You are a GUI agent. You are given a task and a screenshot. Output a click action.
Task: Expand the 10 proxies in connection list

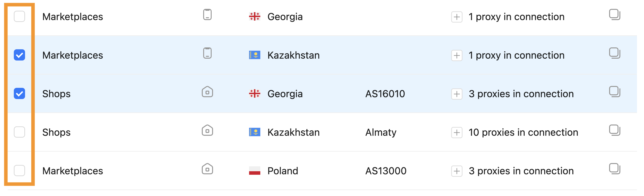click(456, 132)
